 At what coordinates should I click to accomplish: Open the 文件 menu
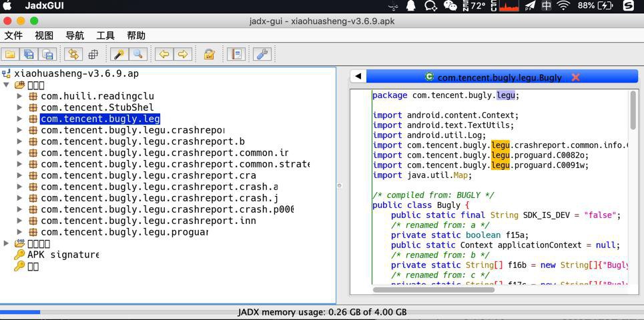[x=13, y=36]
